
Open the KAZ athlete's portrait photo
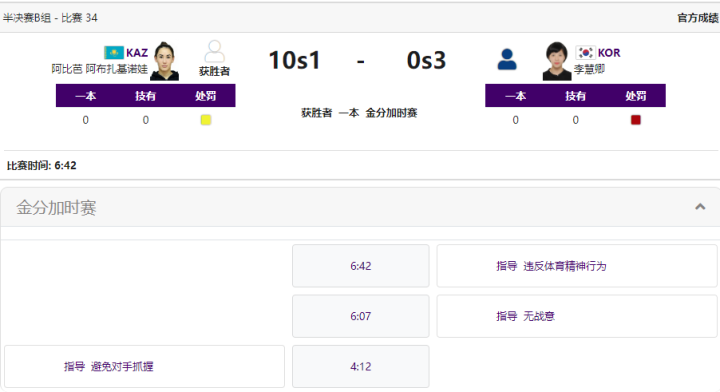[x=164, y=61]
